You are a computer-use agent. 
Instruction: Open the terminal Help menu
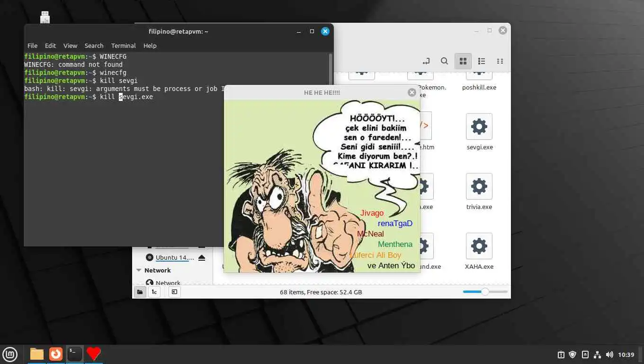coord(150,45)
